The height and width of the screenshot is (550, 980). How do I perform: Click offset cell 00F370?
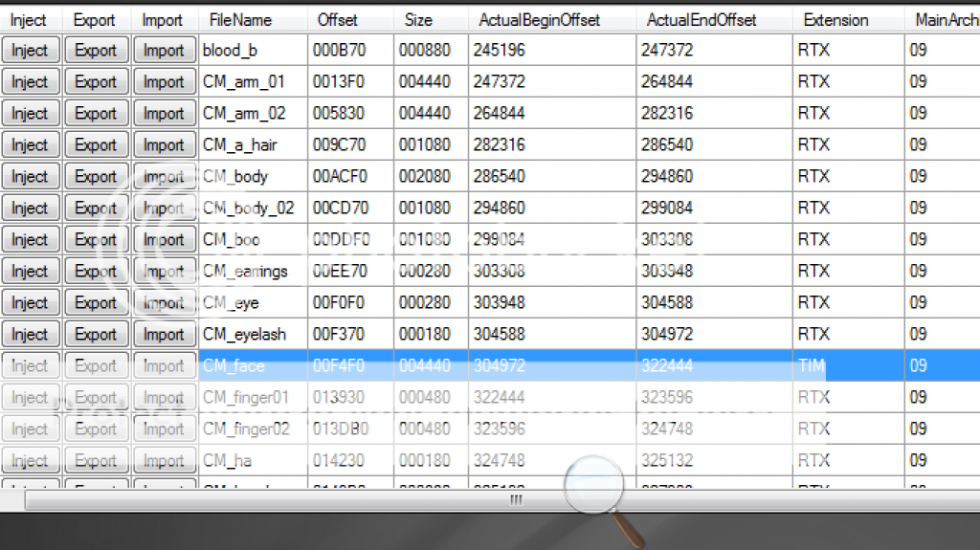point(350,335)
